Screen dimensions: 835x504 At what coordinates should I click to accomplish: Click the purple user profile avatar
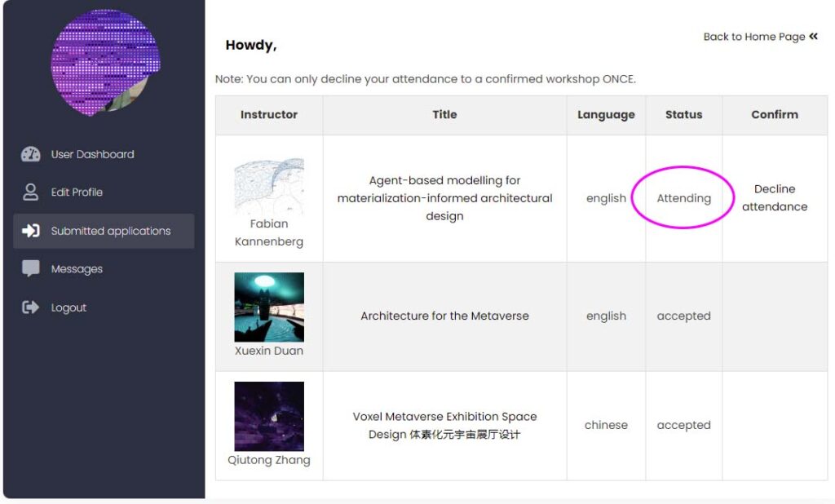[x=105, y=62]
